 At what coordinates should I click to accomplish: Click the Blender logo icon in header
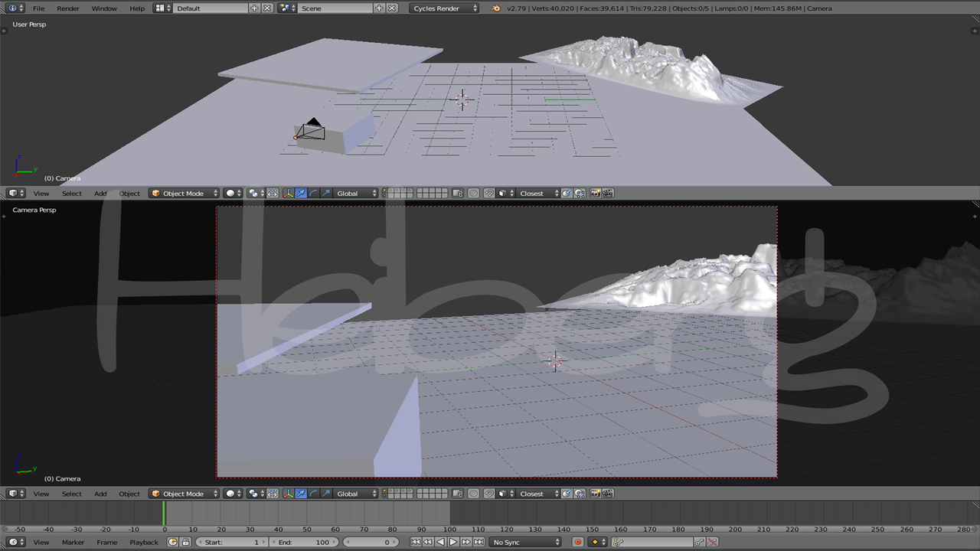(496, 8)
